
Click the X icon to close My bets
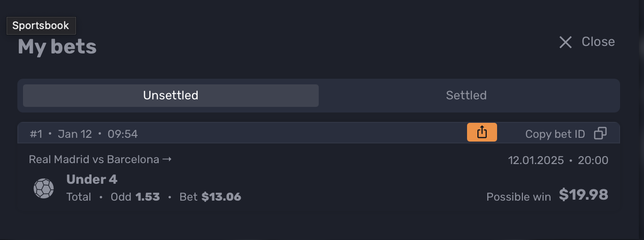566,42
